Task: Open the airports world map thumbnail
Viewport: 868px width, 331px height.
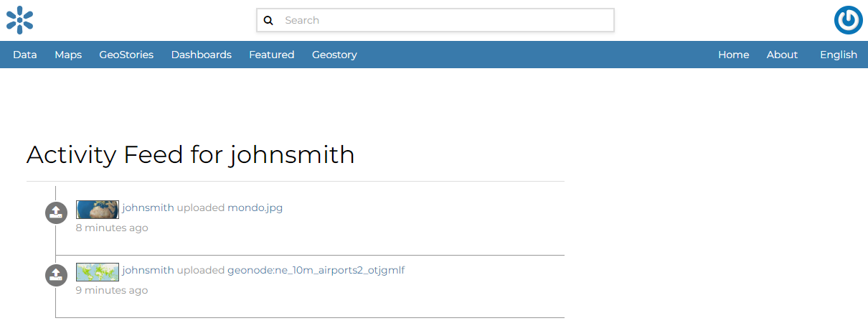Action: pos(98,271)
